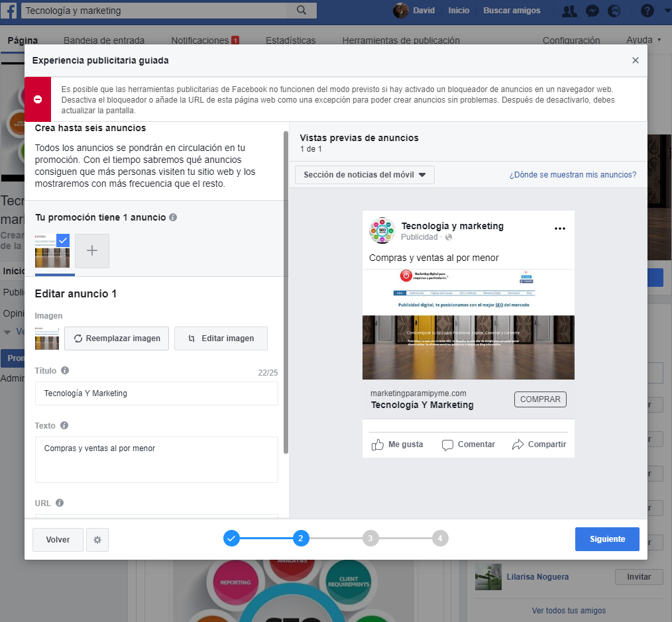
Task: Click info icon next to Título
Action: pos(65,370)
